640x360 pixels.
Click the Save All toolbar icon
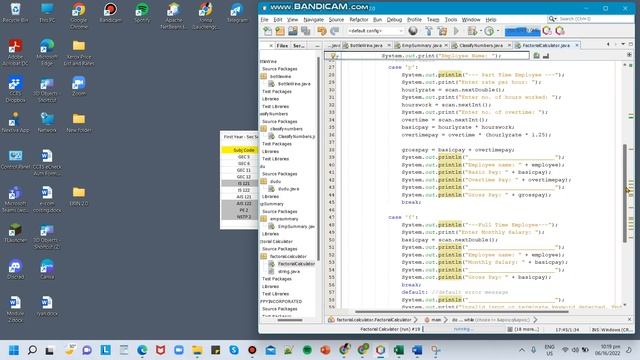pos(305,31)
